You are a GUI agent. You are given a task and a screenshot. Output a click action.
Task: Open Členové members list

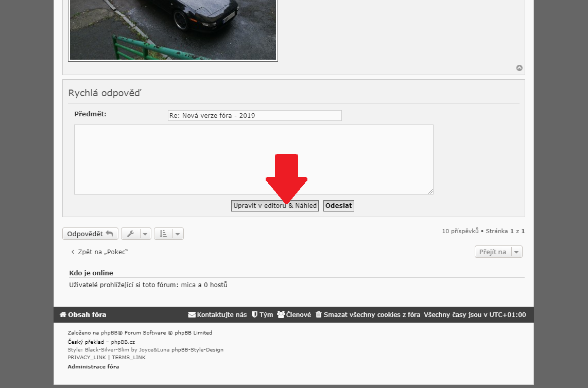click(x=294, y=314)
